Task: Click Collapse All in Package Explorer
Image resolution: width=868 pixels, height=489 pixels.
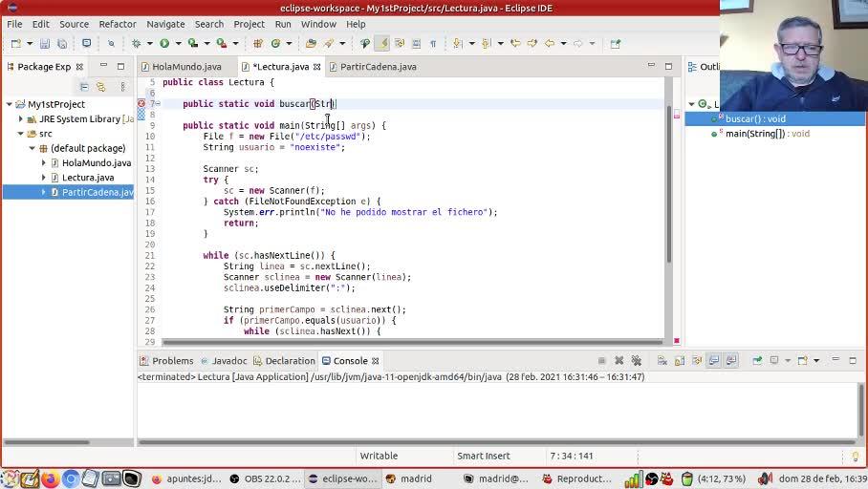Action: coord(84,87)
